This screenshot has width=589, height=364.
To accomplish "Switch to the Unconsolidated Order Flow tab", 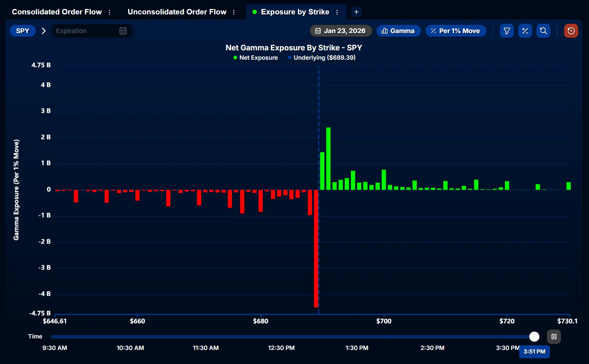I will (177, 12).
